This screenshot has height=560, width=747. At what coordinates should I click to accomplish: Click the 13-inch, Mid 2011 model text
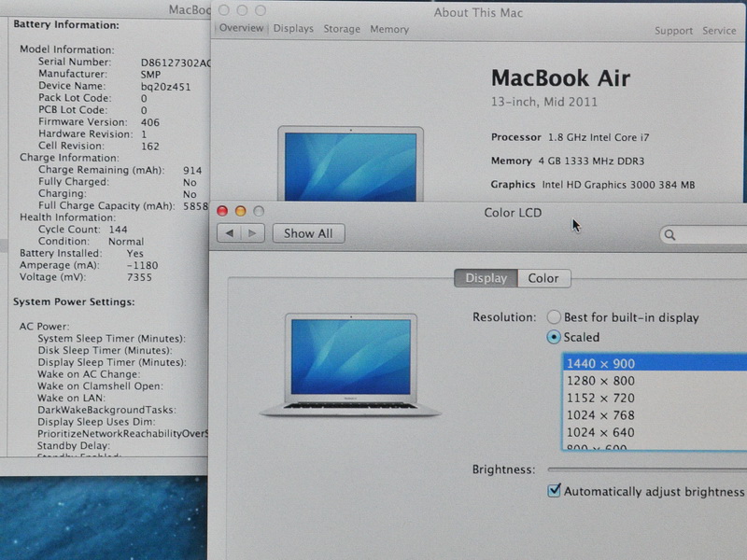(x=544, y=102)
